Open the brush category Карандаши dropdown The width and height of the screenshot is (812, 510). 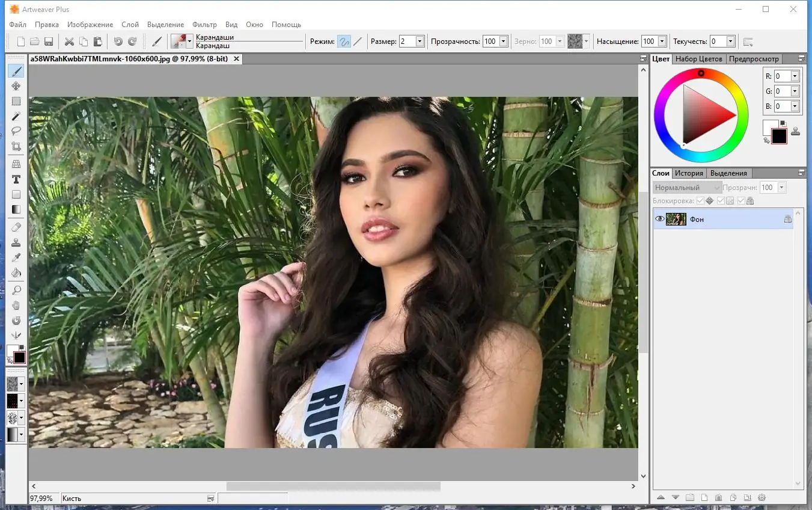tap(190, 41)
